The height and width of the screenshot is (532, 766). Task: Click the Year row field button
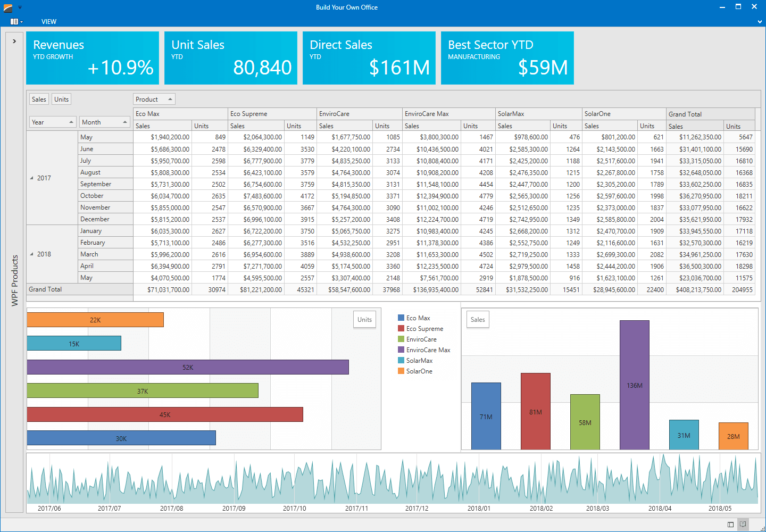pyautogui.click(x=52, y=122)
